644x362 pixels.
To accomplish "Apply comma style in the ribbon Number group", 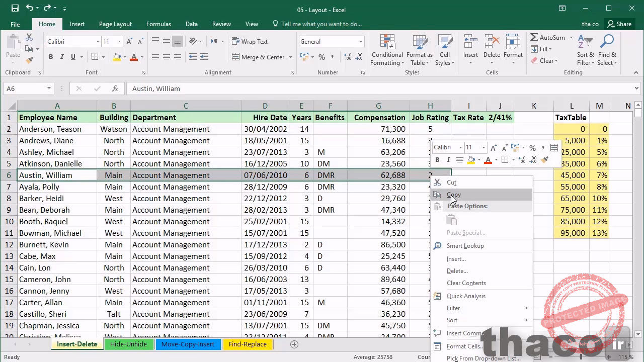I will pos(332,57).
